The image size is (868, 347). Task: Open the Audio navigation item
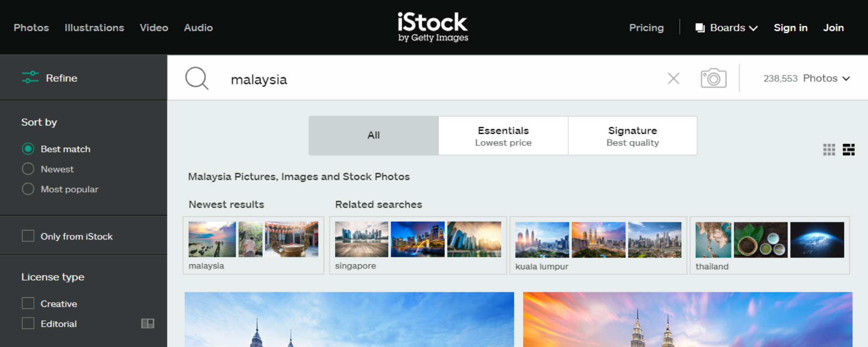point(198,28)
